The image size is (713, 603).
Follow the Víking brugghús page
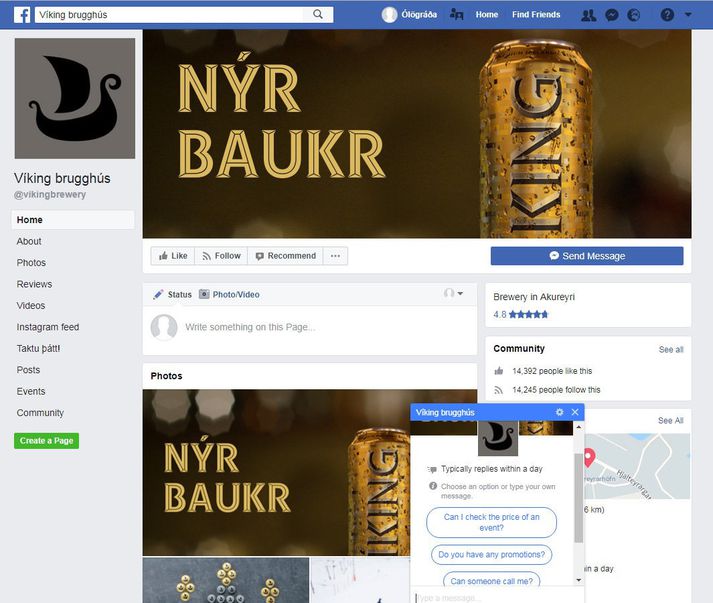(x=221, y=256)
